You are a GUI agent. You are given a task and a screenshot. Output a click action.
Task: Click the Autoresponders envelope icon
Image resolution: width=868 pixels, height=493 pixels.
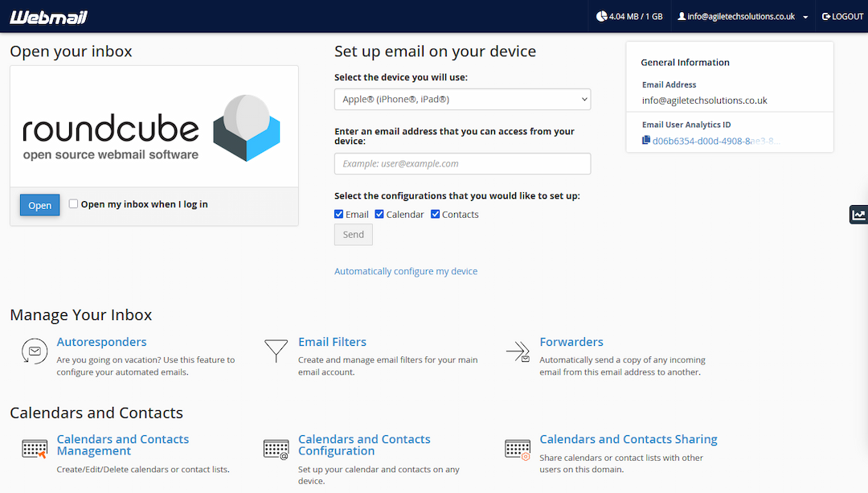pos(35,351)
